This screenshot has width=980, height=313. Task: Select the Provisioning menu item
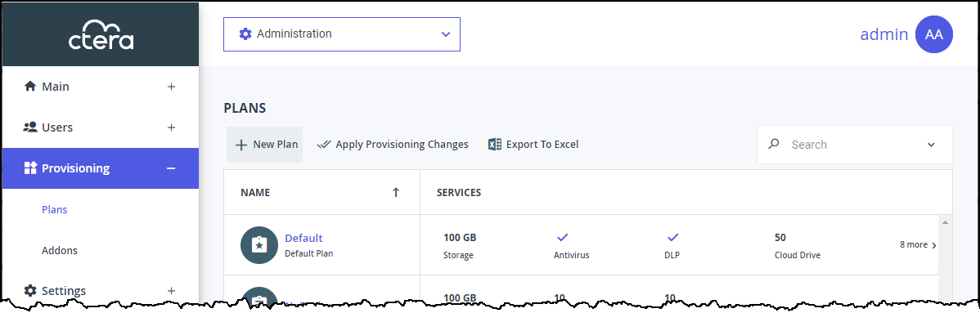pyautogui.click(x=101, y=168)
